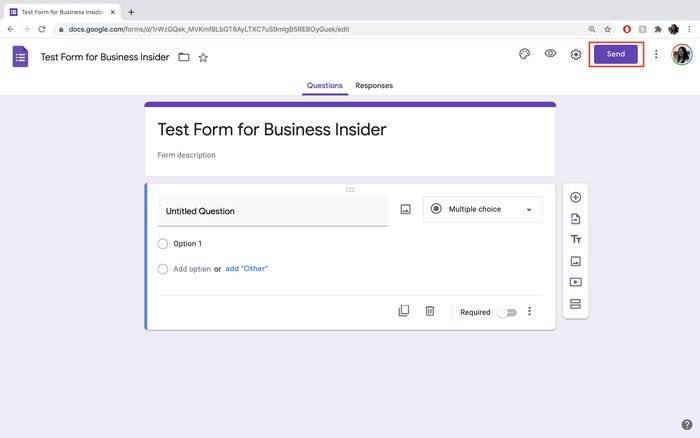Click the add "Other" link
This screenshot has height=438, width=700.
click(246, 268)
